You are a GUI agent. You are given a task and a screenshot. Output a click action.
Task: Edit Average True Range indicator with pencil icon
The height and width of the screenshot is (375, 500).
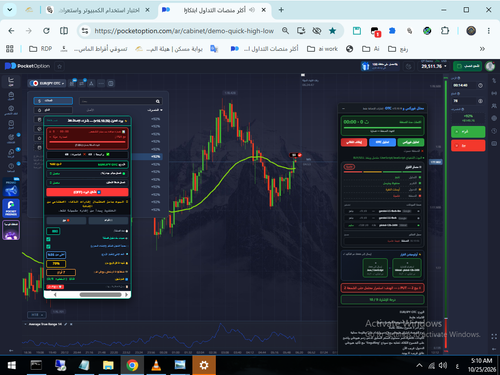click(66, 324)
